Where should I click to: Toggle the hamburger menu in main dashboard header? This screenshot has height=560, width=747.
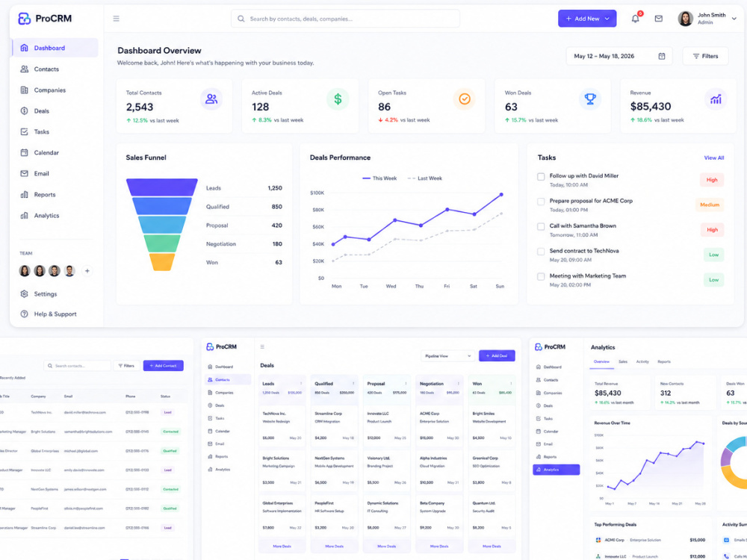(x=117, y=19)
